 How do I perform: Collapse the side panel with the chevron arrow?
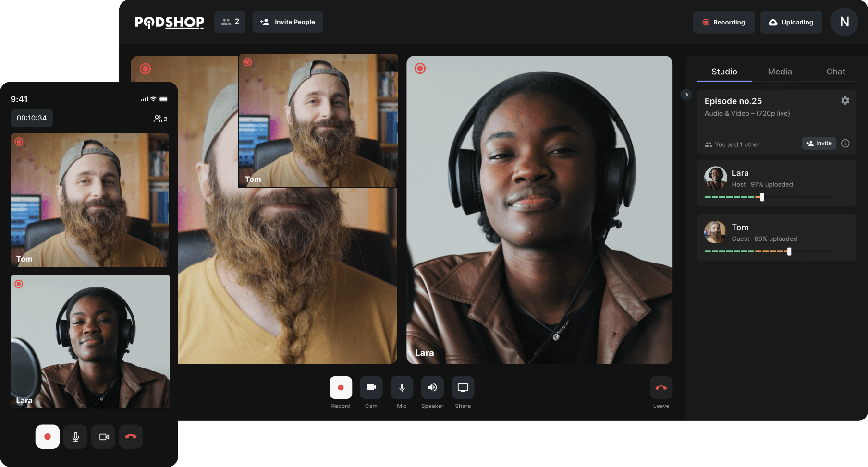[686, 95]
